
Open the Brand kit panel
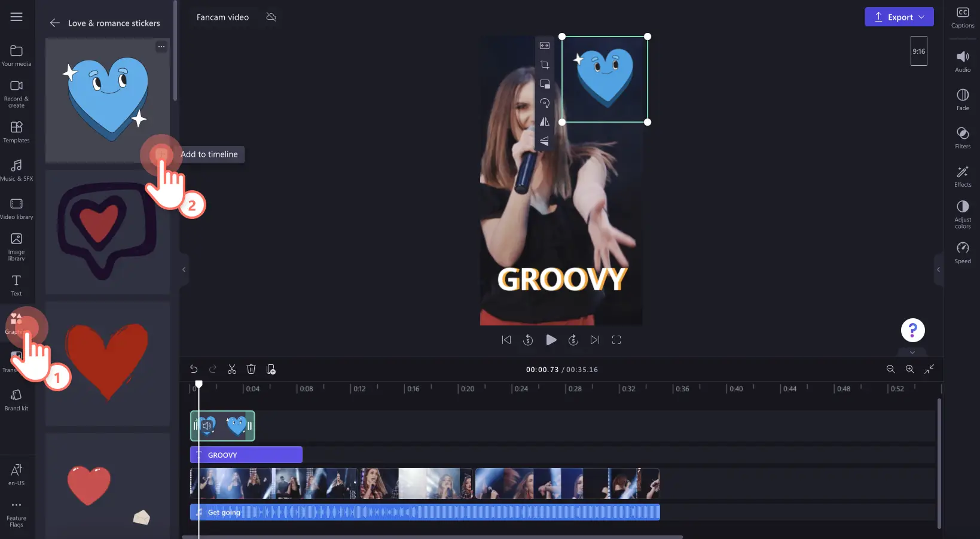click(x=16, y=400)
